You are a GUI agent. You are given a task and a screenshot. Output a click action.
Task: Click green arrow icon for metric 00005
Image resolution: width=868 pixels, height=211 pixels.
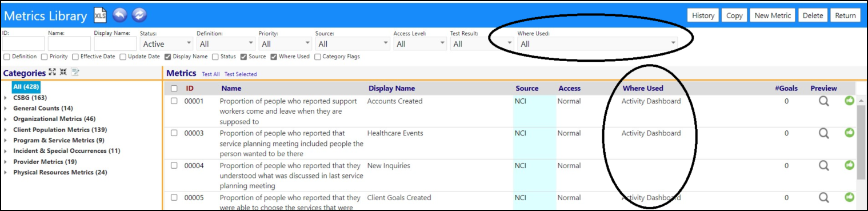(850, 197)
